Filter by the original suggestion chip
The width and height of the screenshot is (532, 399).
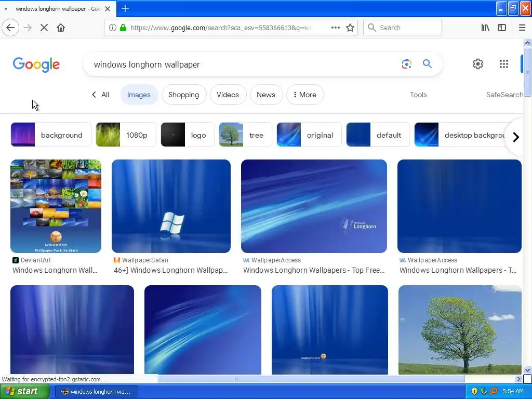click(309, 135)
